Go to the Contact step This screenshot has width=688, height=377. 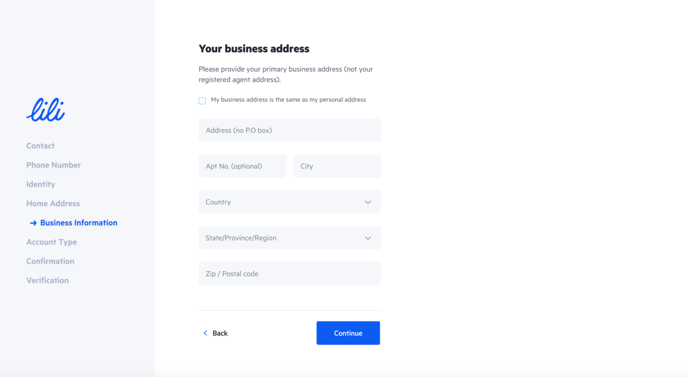(40, 146)
